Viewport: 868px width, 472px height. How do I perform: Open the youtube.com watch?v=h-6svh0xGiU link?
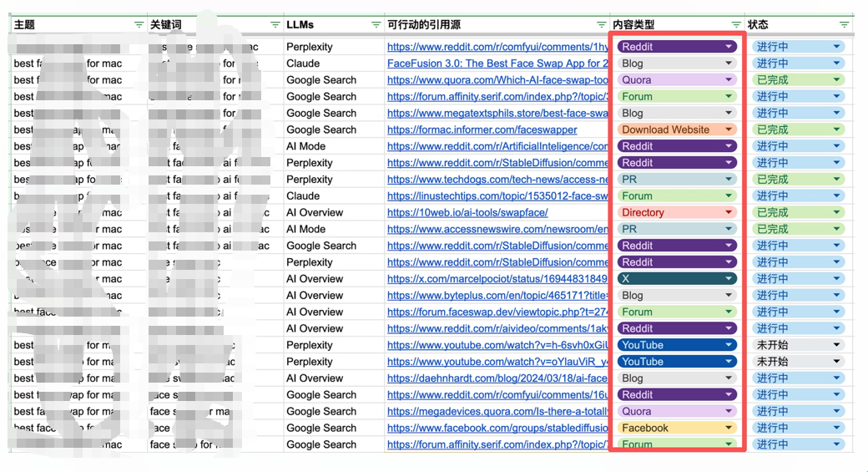497,345
